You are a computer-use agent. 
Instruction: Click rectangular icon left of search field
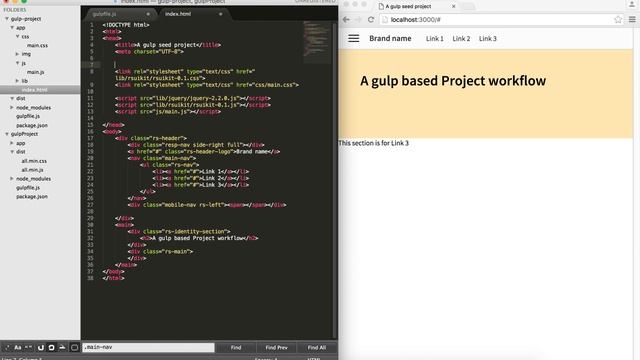click(74, 347)
